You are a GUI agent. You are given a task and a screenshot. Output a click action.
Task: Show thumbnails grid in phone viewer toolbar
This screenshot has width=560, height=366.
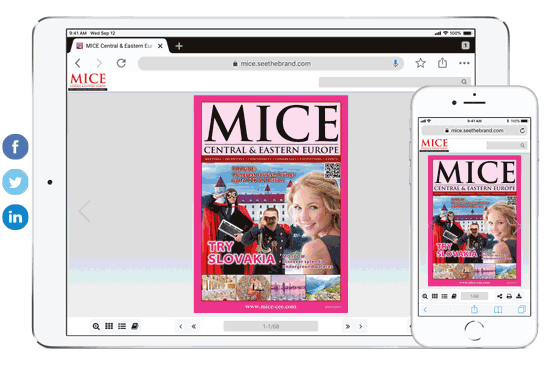point(435,296)
